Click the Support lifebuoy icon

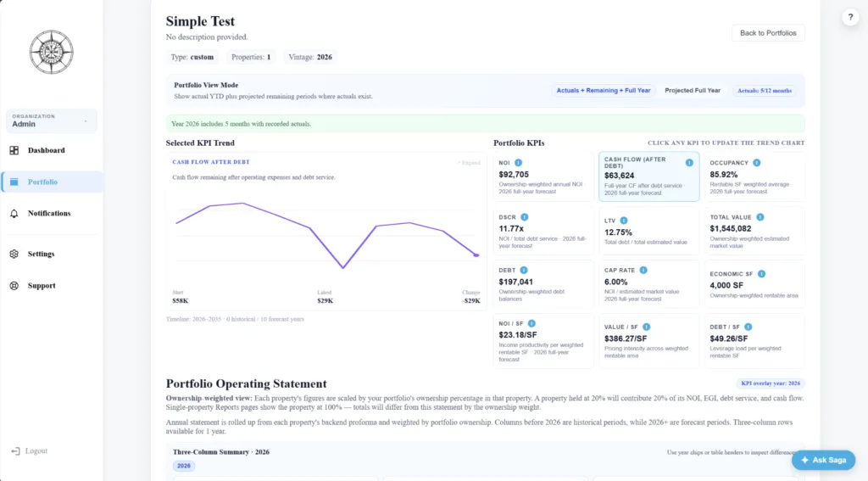(x=14, y=285)
